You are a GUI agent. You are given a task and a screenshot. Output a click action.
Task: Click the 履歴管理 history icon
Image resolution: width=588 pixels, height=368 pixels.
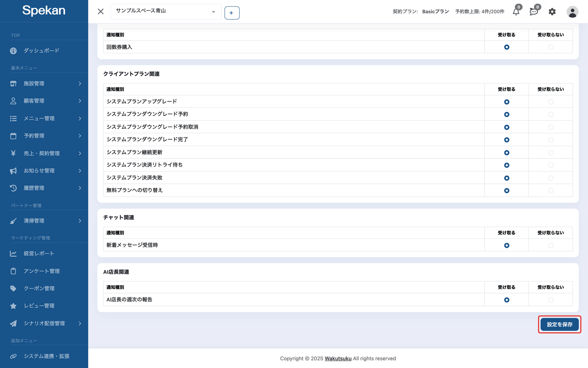pyautogui.click(x=13, y=188)
